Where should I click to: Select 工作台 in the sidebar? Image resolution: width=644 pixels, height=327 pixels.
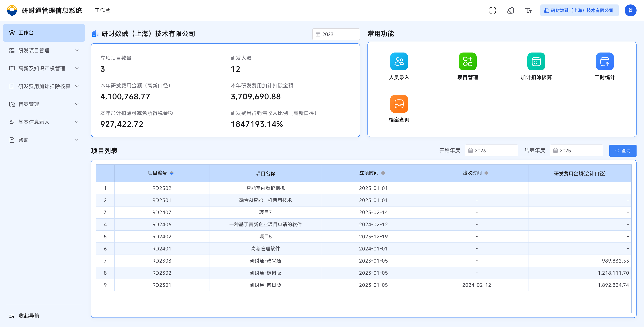(44, 33)
